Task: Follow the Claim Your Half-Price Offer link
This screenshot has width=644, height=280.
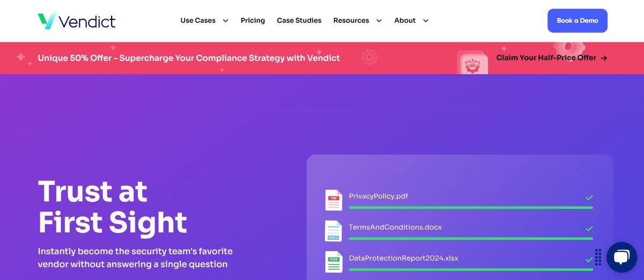Action: coord(546,58)
